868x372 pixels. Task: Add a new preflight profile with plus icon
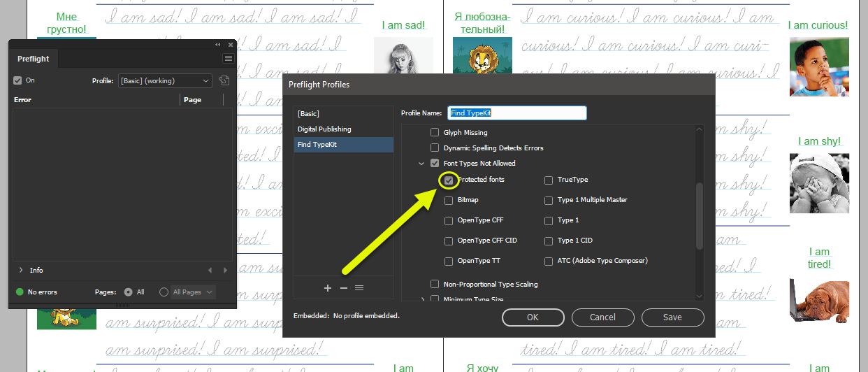coord(328,287)
